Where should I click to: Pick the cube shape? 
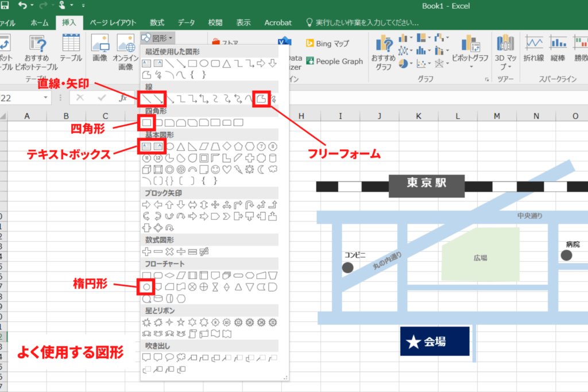click(146, 169)
